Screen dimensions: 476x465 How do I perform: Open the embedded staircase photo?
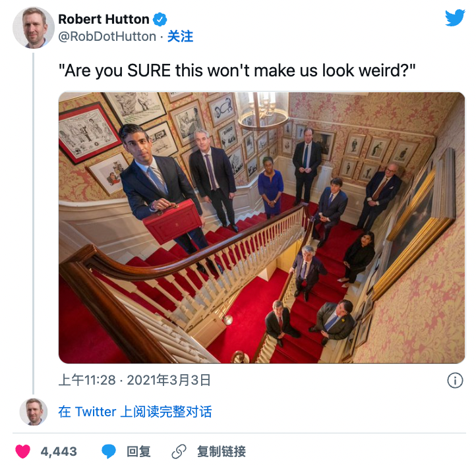(262, 228)
